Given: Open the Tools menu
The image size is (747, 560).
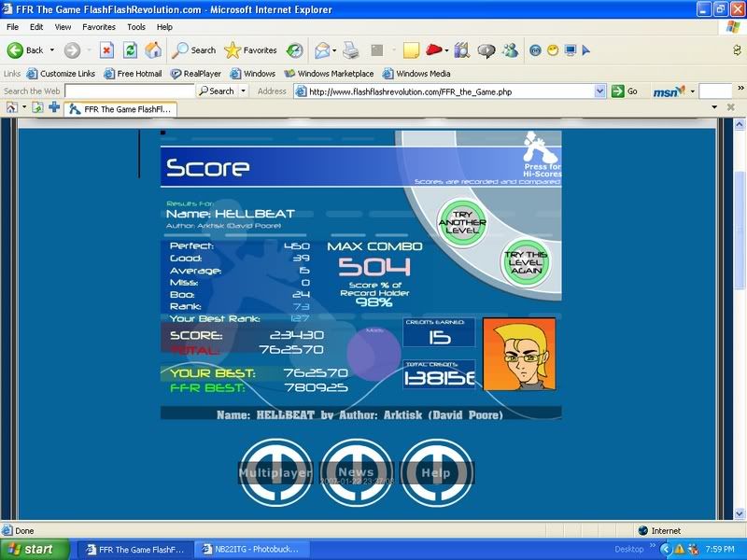Looking at the screenshot, I should coord(136,27).
